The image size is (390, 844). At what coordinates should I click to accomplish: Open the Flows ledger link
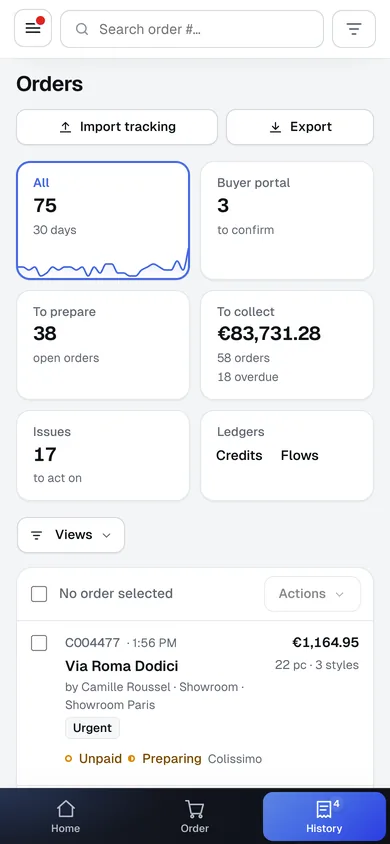[300, 455]
